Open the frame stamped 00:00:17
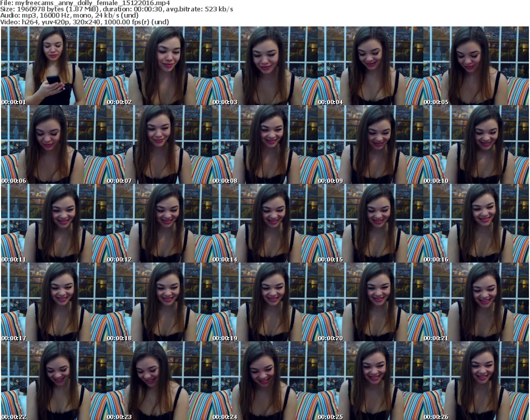 53,302
